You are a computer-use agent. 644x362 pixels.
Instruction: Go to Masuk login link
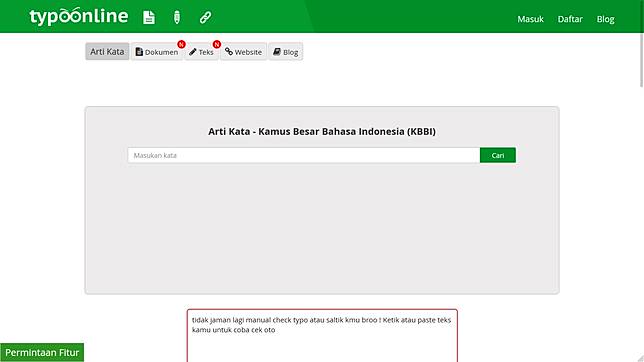(x=530, y=19)
